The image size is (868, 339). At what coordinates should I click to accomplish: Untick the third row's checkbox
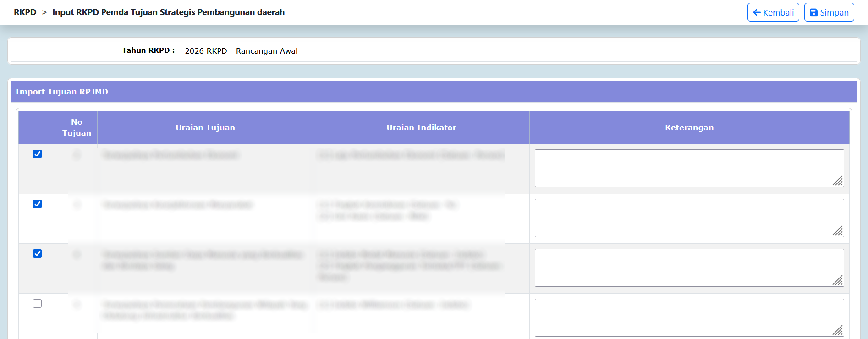[x=38, y=254]
